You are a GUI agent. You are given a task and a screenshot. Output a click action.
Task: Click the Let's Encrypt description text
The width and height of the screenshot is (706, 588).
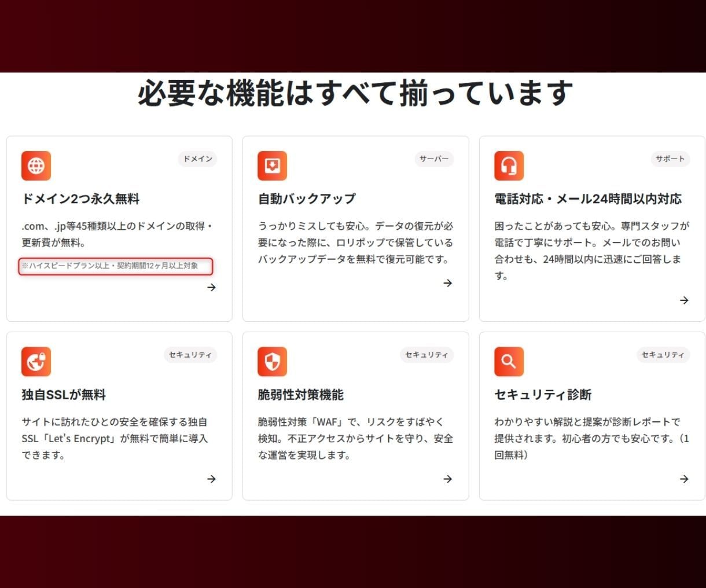tap(115, 439)
